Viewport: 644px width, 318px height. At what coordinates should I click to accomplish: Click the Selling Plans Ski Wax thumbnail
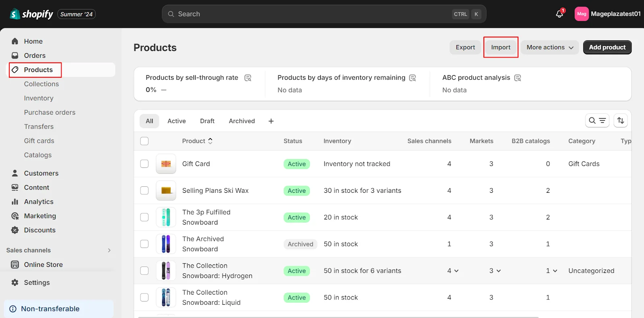coord(166,190)
